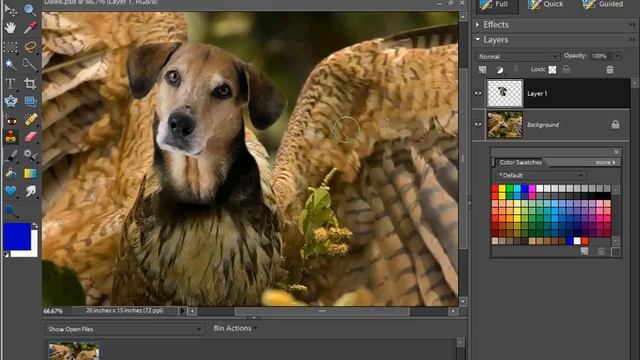Hide the Background layer eye icon

pyautogui.click(x=478, y=124)
